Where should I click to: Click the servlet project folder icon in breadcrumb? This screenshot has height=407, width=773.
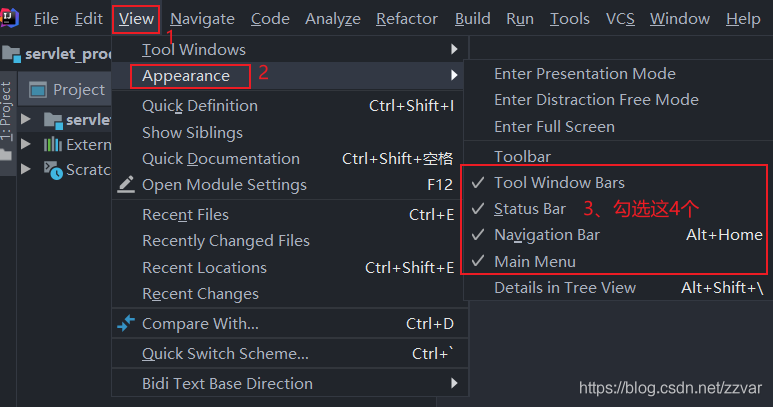point(11,54)
